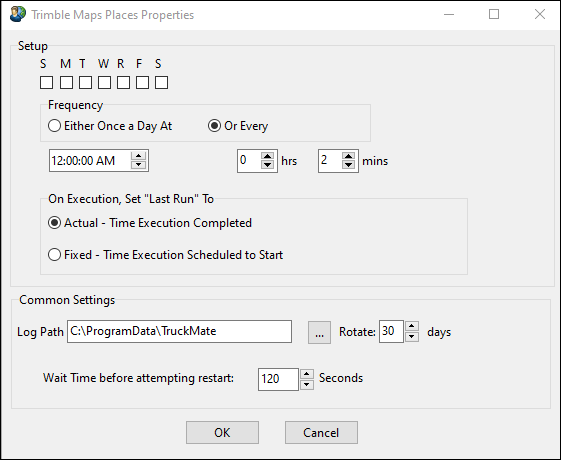Viewport: 561px width, 460px height.
Task: Select Fixed - Time Execution Scheduled to Start
Action: click(166, 255)
